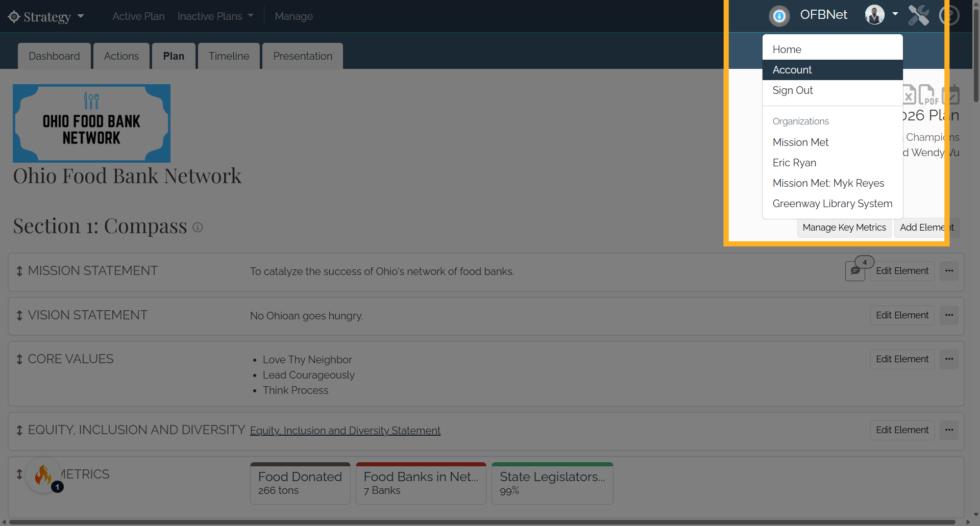Edit the Mission Statement element

902,271
